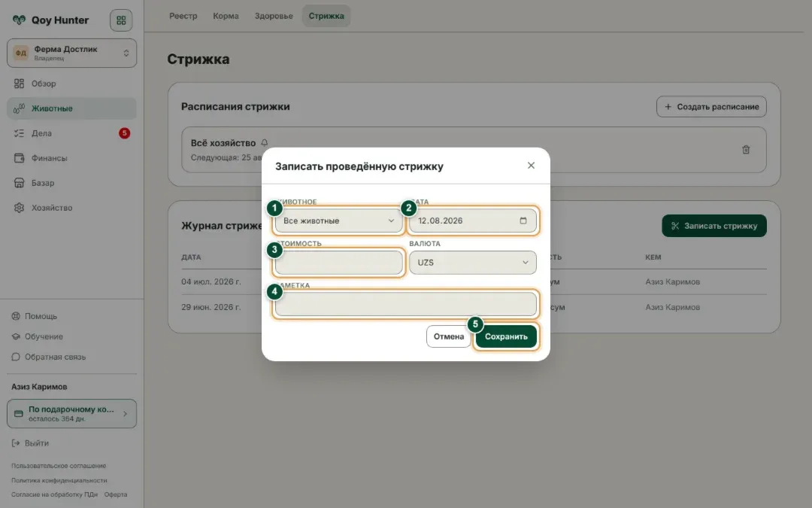The image size is (812, 508).
Task: Open Обратная связь link
Action: [56, 357]
